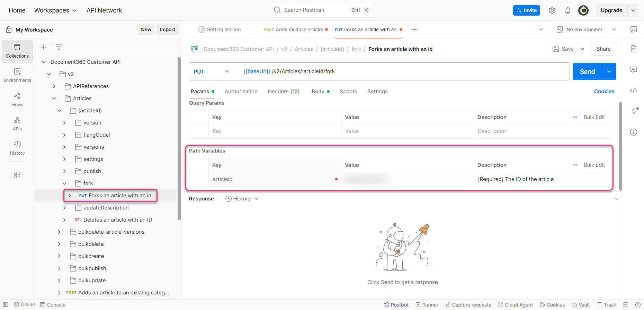Switch to the Authorization tab

click(x=241, y=92)
